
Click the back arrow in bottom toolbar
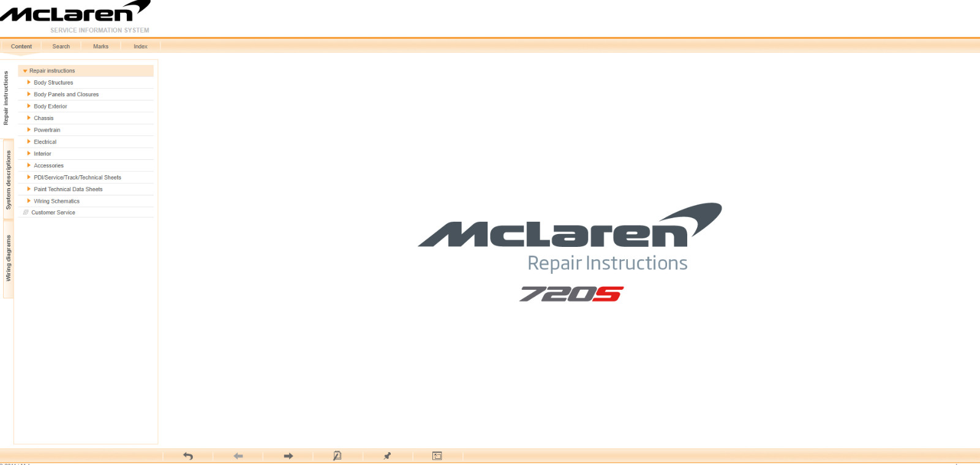(x=238, y=456)
